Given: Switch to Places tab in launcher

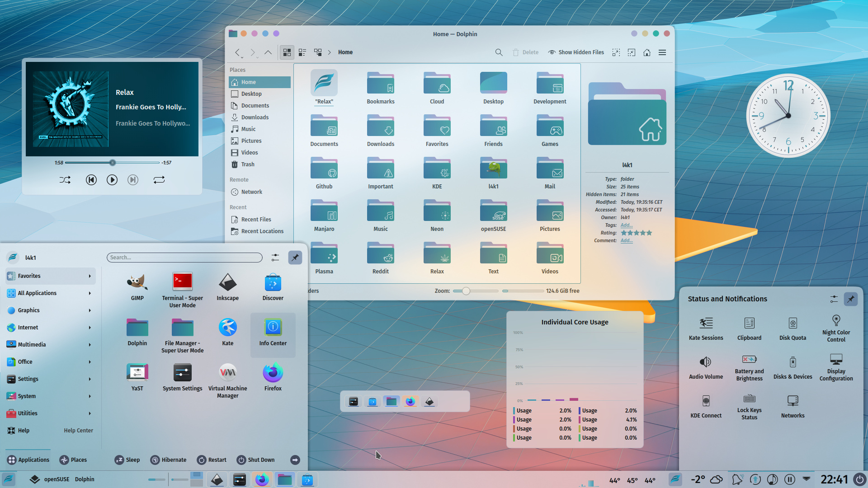Looking at the screenshot, I should (73, 460).
